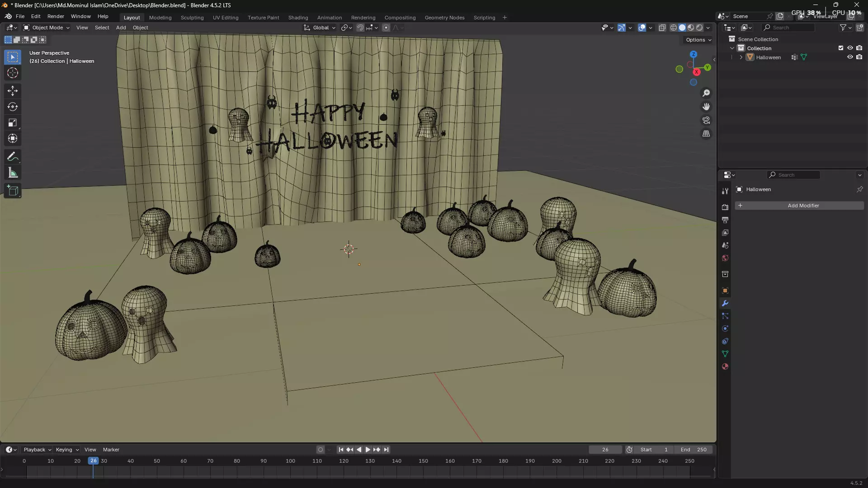Click the frame 26 playhead marker
The width and height of the screenshot is (868, 488).
(x=93, y=461)
